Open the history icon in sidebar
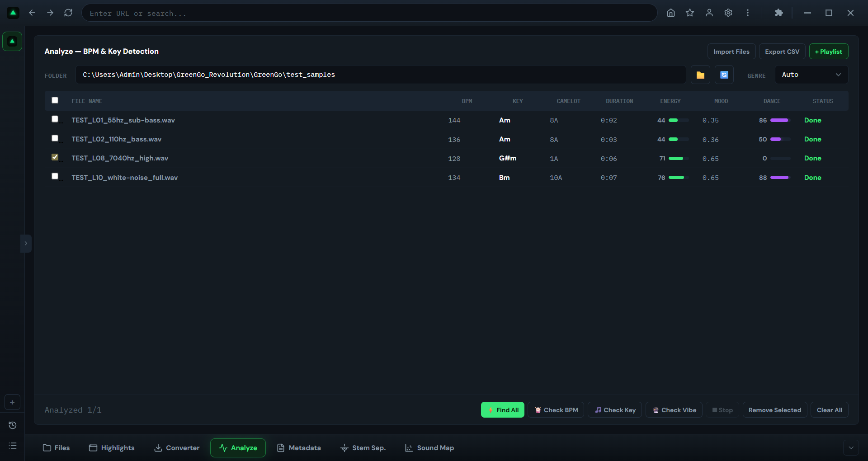The height and width of the screenshot is (461, 868). 13,425
